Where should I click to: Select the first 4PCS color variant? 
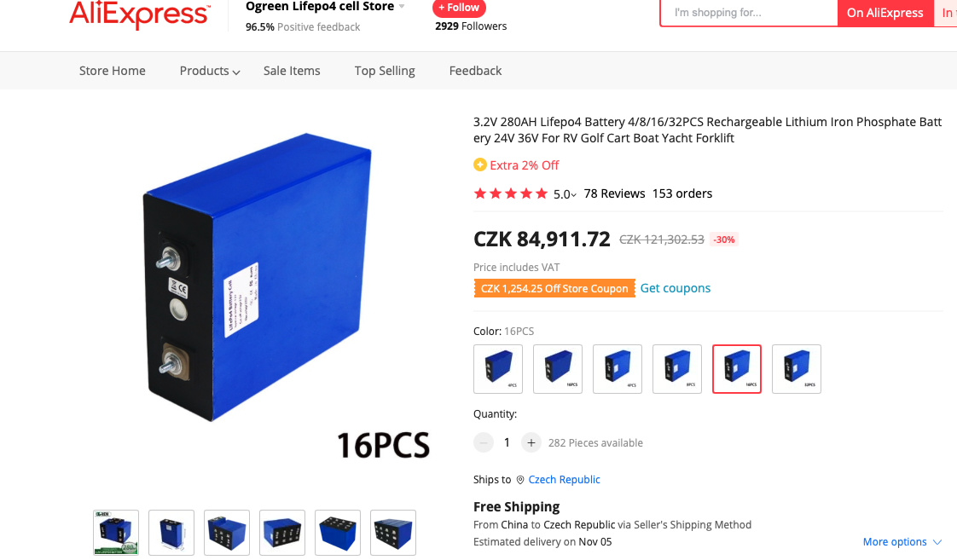click(x=498, y=369)
